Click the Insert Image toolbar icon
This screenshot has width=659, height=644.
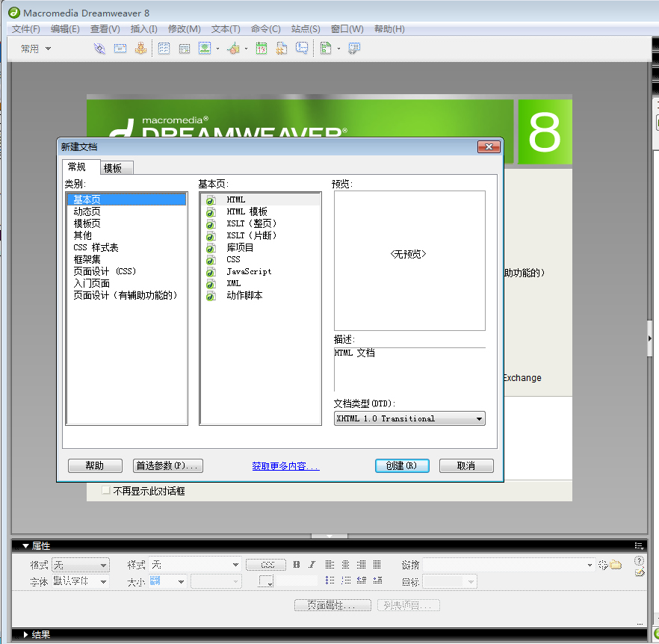[204, 49]
